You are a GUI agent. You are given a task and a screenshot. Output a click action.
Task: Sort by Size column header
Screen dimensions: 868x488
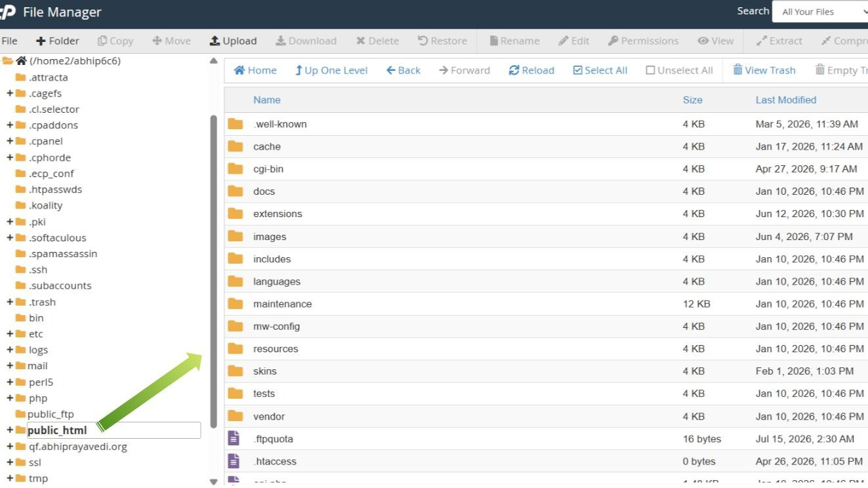[692, 100]
